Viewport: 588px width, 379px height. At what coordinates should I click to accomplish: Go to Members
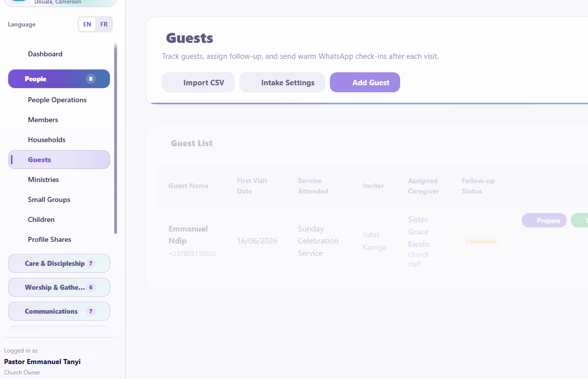pos(59,120)
